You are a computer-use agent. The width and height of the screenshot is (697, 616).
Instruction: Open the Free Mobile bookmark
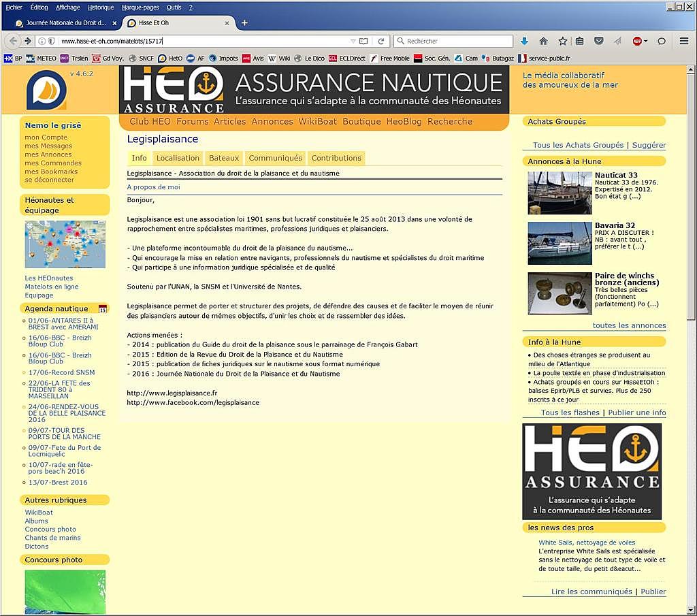390,59
